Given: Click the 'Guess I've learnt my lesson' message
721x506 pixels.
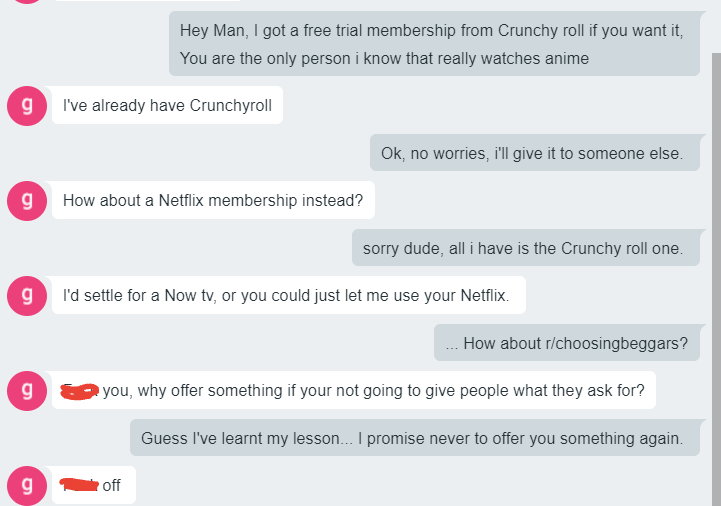Looking at the screenshot, I should point(415,437).
